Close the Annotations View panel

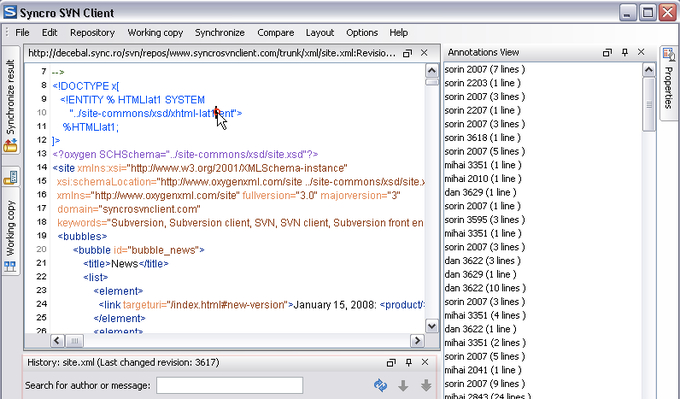[641, 52]
